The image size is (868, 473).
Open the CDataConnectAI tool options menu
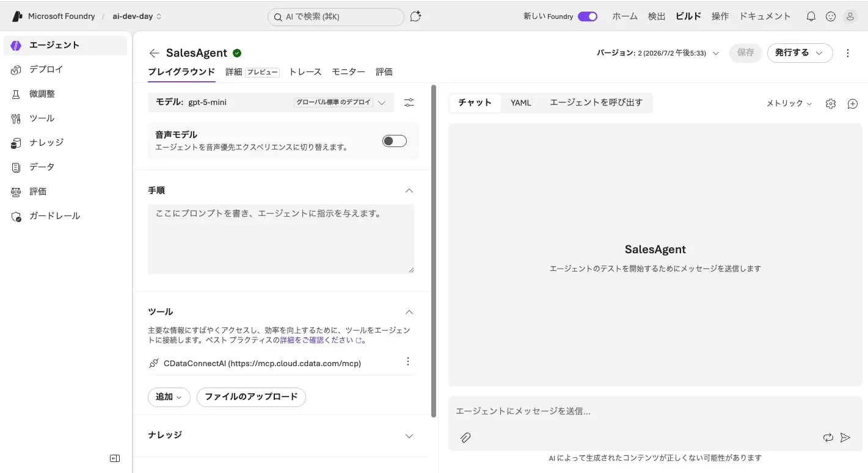(x=409, y=361)
